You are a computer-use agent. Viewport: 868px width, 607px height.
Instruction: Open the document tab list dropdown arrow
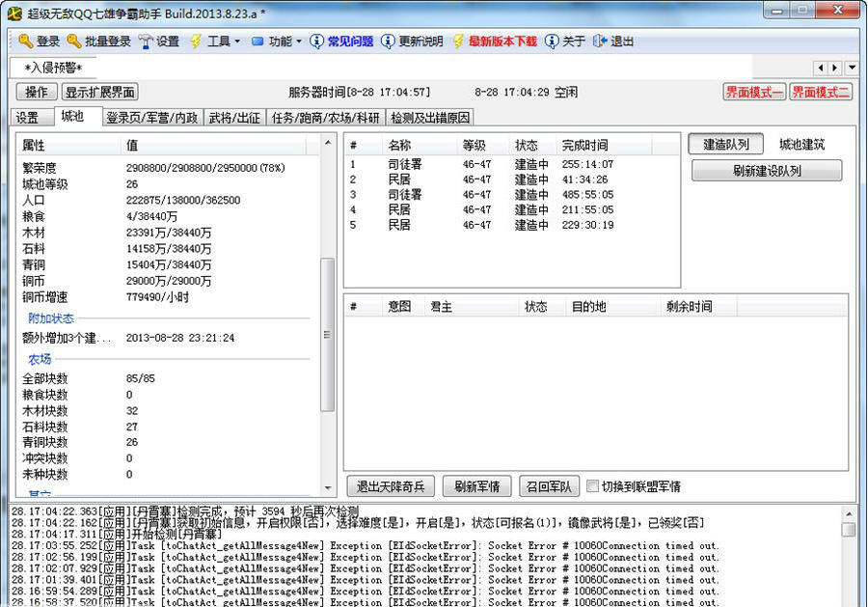point(852,68)
